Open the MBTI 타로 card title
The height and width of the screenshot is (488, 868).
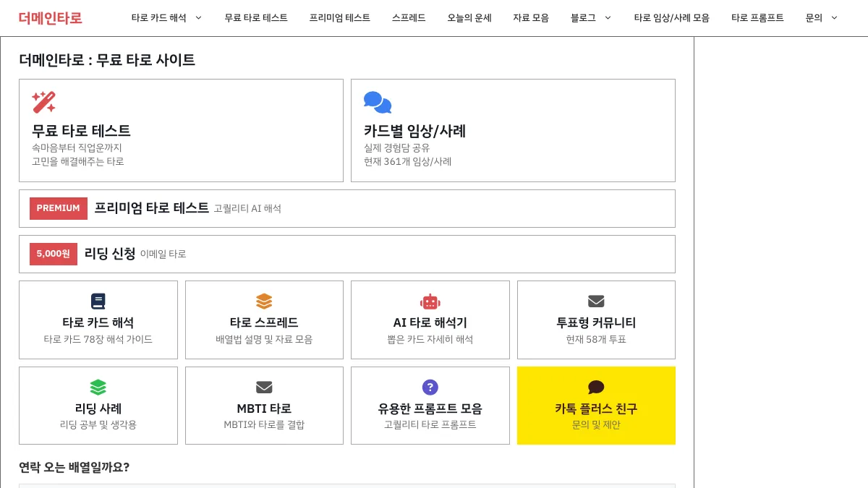click(x=264, y=408)
